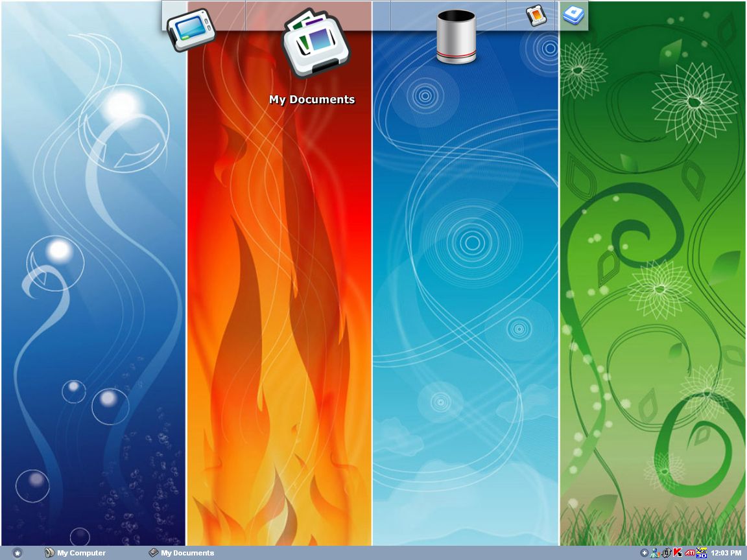Viewport: 747px width, 560px height.
Task: Click the My Documents label under dock
Action: [312, 100]
